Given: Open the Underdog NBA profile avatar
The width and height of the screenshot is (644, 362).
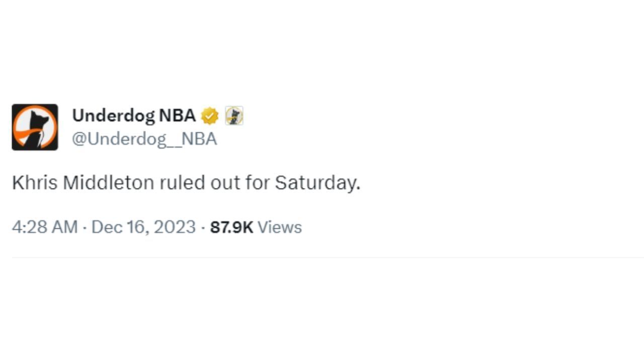Looking at the screenshot, I should pyautogui.click(x=35, y=127).
